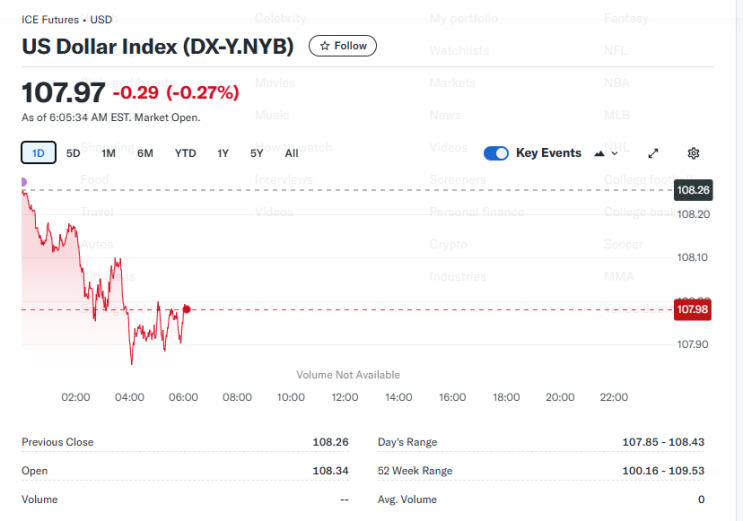Select the 1D range tab
This screenshot has width=743, height=521.
[x=38, y=153]
